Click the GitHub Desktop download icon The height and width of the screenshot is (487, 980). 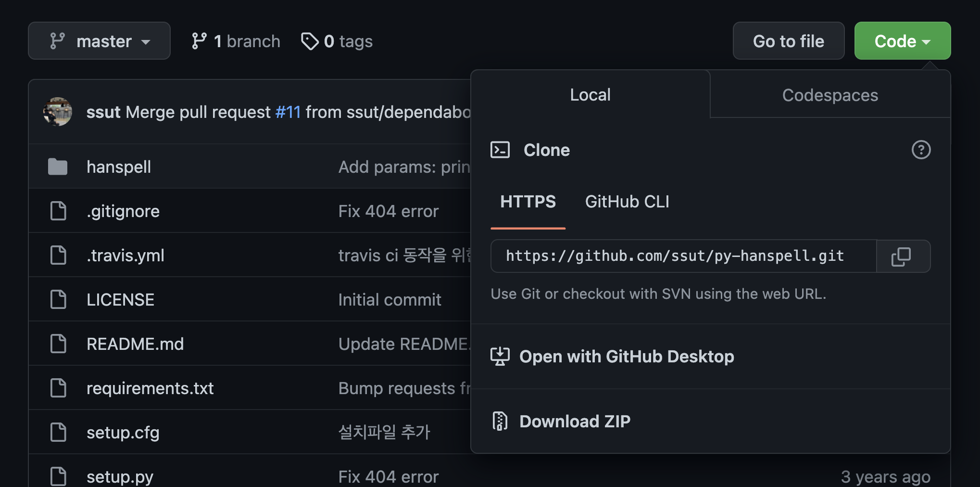tap(500, 357)
